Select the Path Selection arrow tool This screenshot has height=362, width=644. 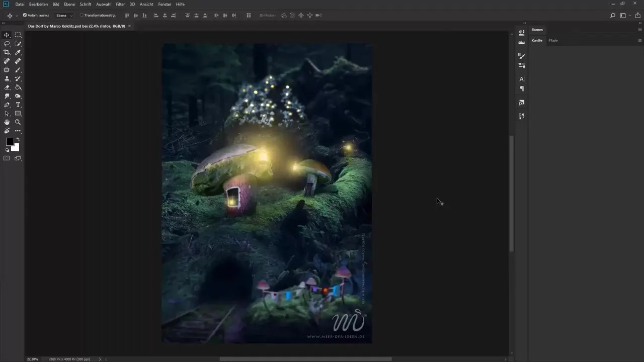tap(7, 113)
